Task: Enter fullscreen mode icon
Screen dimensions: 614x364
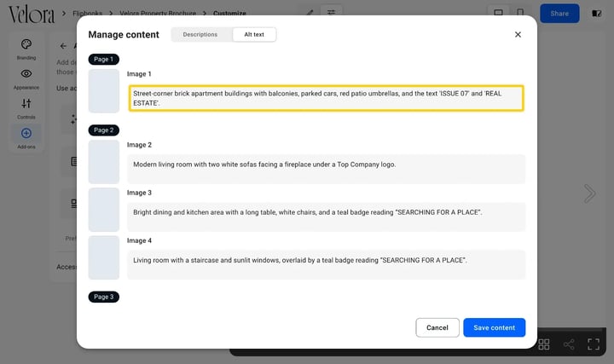Action: point(594,344)
